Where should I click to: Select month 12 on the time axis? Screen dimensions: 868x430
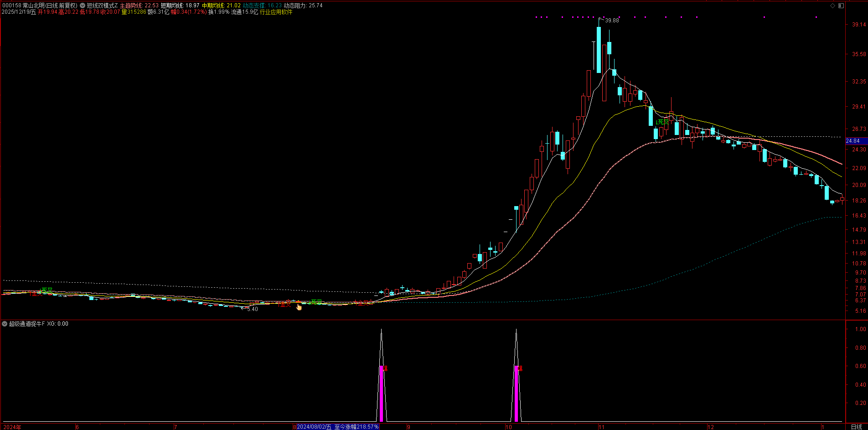click(x=710, y=427)
